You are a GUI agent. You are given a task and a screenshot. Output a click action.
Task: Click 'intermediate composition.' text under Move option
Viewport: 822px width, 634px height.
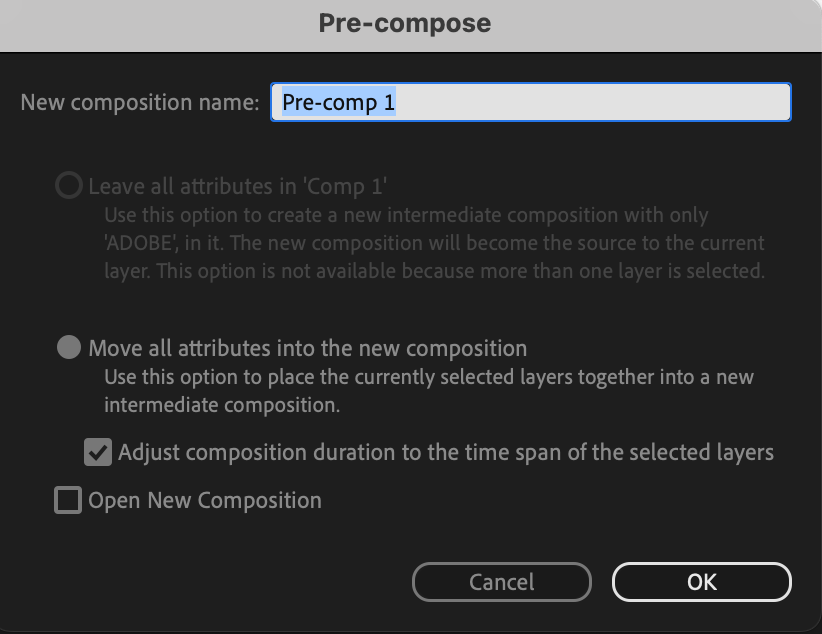coord(222,406)
